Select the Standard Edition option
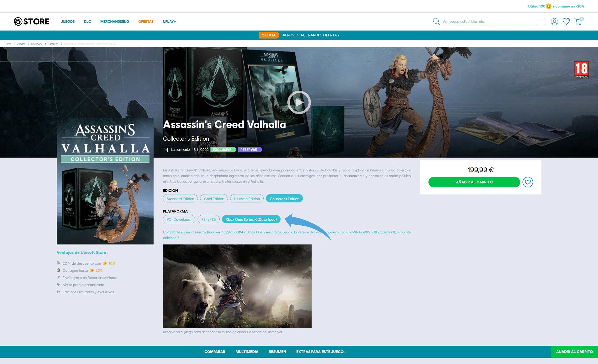Image resolution: width=598 pixels, height=364 pixels. (x=180, y=198)
